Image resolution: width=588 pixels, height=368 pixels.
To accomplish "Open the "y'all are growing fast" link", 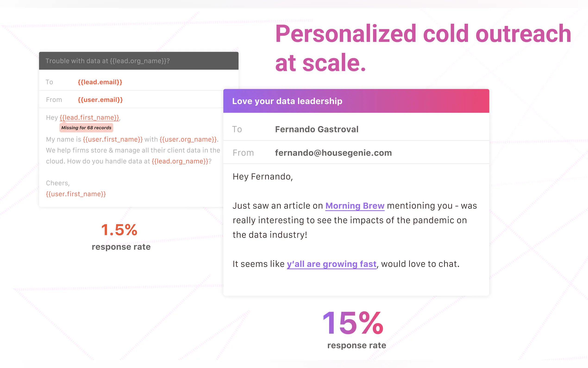I will pyautogui.click(x=331, y=264).
